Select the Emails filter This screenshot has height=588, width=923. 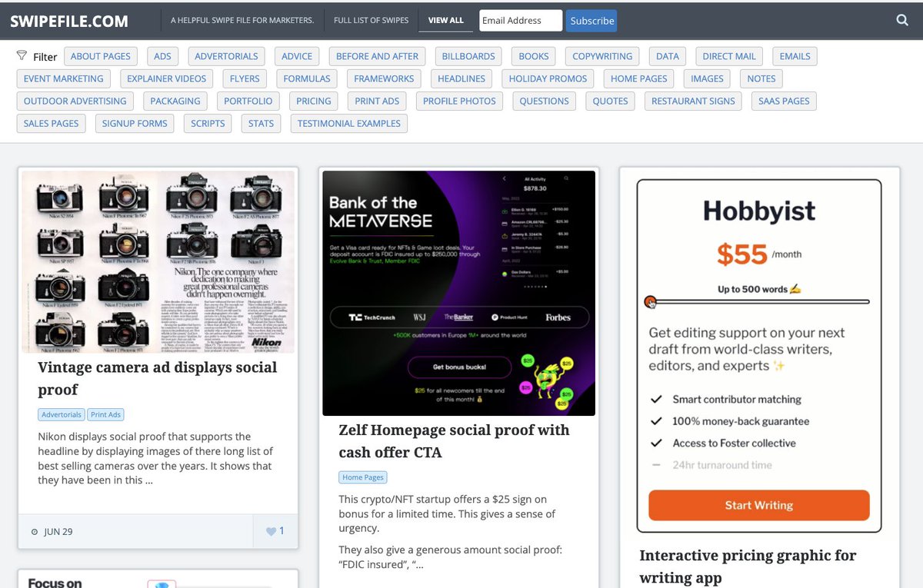(x=795, y=56)
